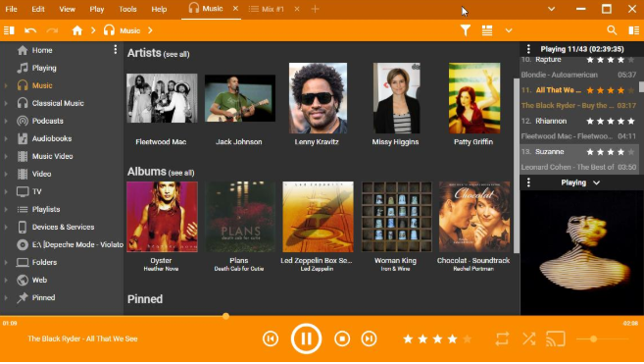The width and height of the screenshot is (644, 364).
Task: Toggle the right preview panel icon
Action: 634,30
